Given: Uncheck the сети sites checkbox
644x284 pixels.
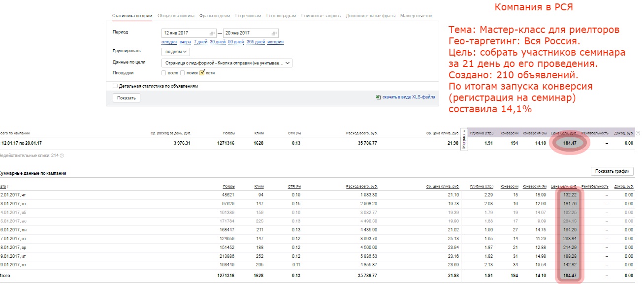Looking at the screenshot, I should click(202, 72).
